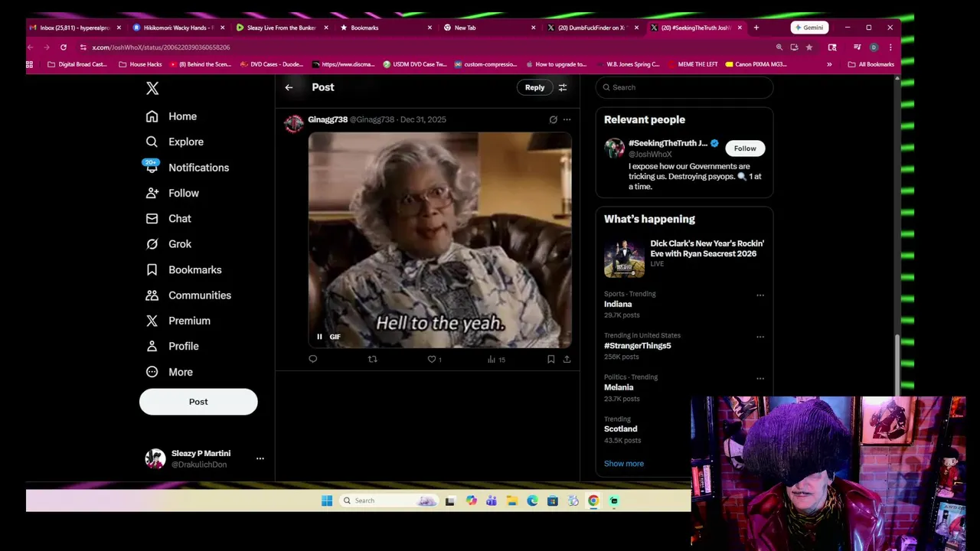Open Dick Clark's New Year's Rockin' Eve event
980x551 pixels.
(x=684, y=257)
